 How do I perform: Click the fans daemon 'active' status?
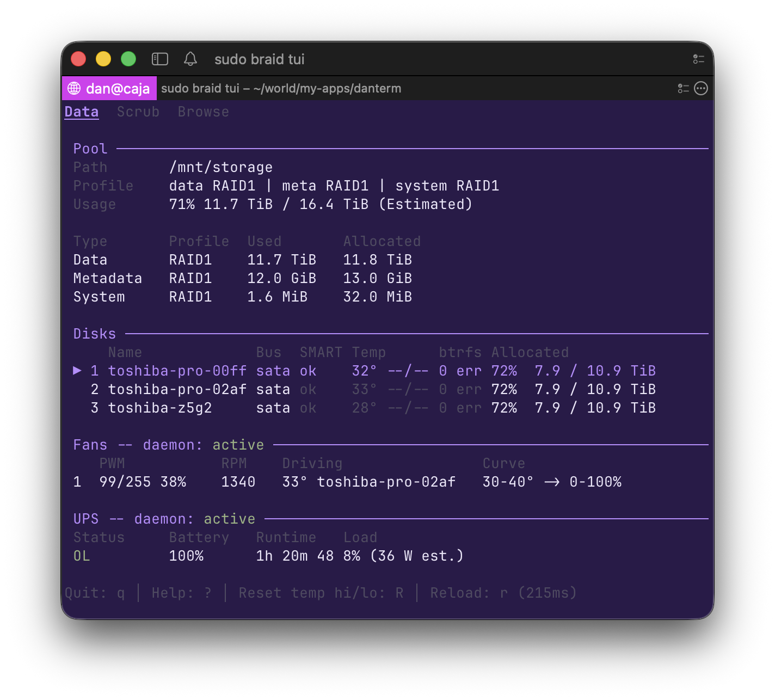point(238,445)
